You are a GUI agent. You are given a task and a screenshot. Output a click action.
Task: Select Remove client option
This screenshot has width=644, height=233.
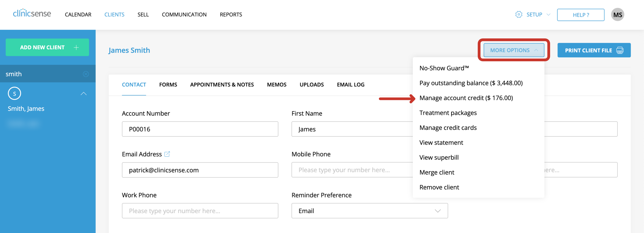point(439,187)
